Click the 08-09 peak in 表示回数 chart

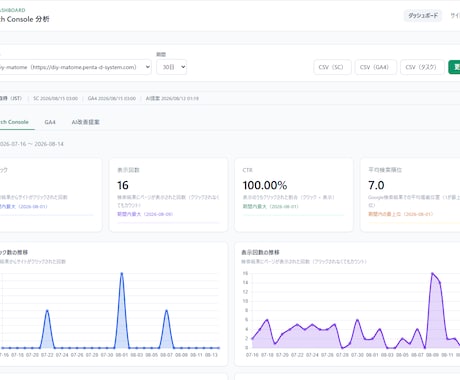pos(432,274)
